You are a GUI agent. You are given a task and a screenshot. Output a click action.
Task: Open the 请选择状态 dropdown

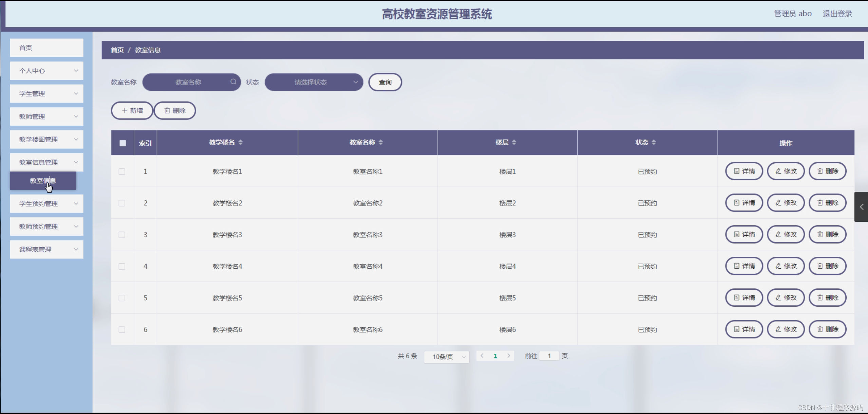point(313,82)
